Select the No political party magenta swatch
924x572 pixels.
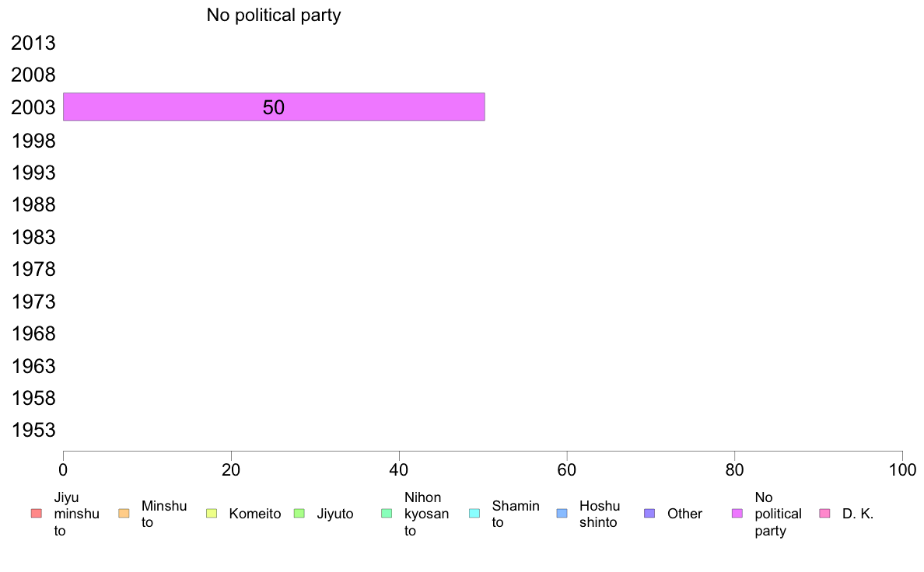[x=737, y=514]
